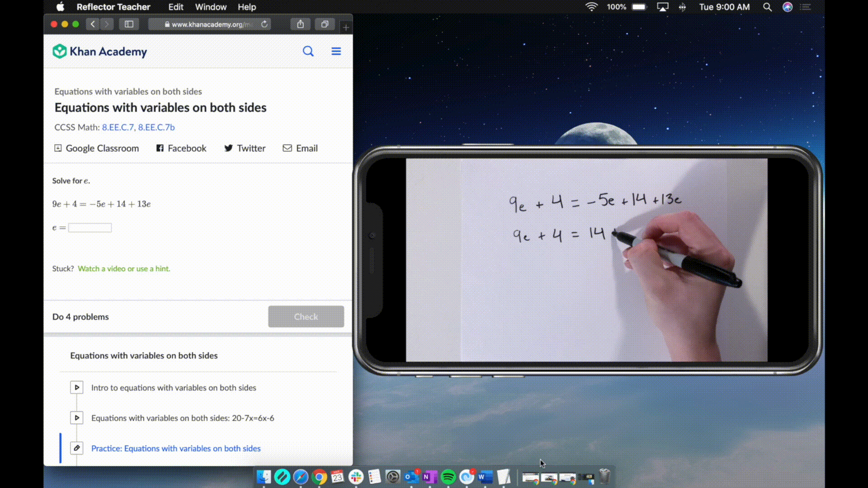The width and height of the screenshot is (868, 488).
Task: Open Finder from the Dock
Action: [x=264, y=477]
